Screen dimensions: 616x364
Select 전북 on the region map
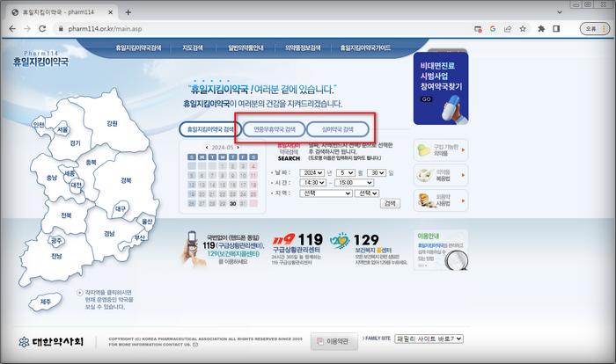(x=66, y=215)
